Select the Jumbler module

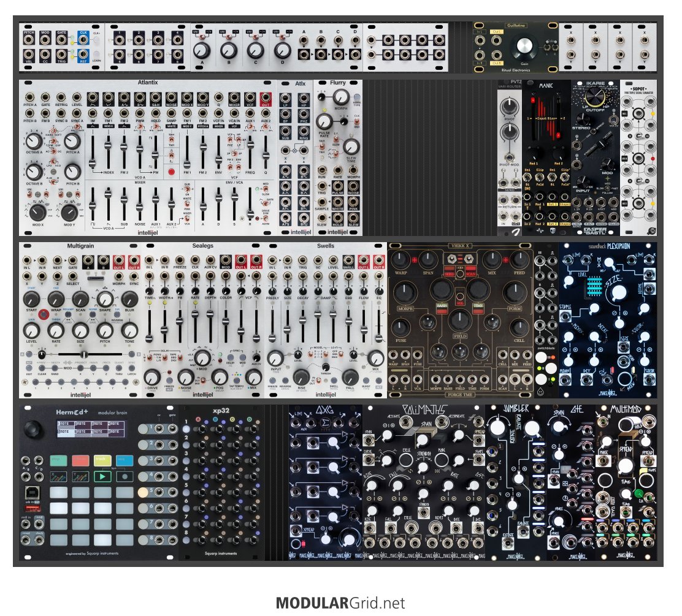[515, 482]
